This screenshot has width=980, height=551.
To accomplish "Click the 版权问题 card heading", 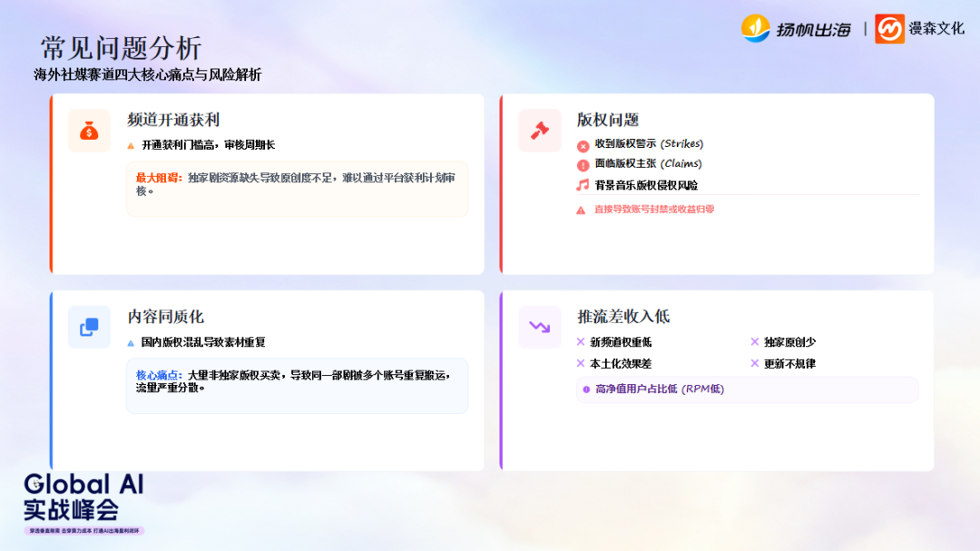I will [607, 120].
